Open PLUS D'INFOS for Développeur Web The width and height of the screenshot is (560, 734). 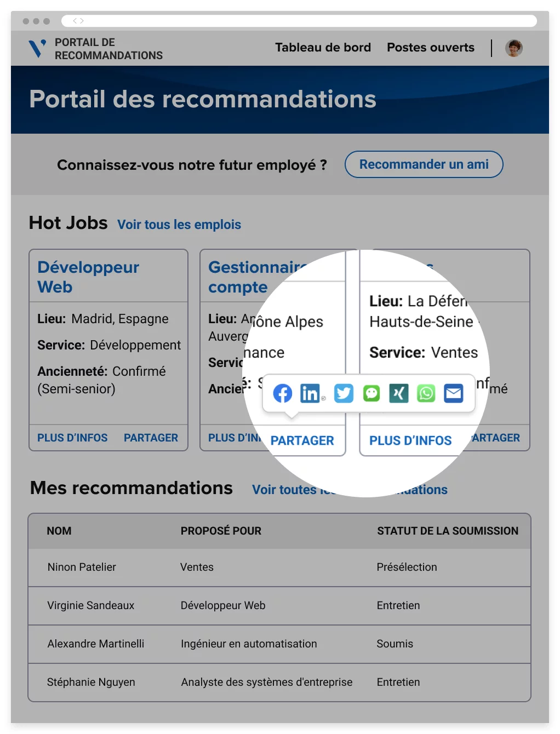(x=72, y=438)
